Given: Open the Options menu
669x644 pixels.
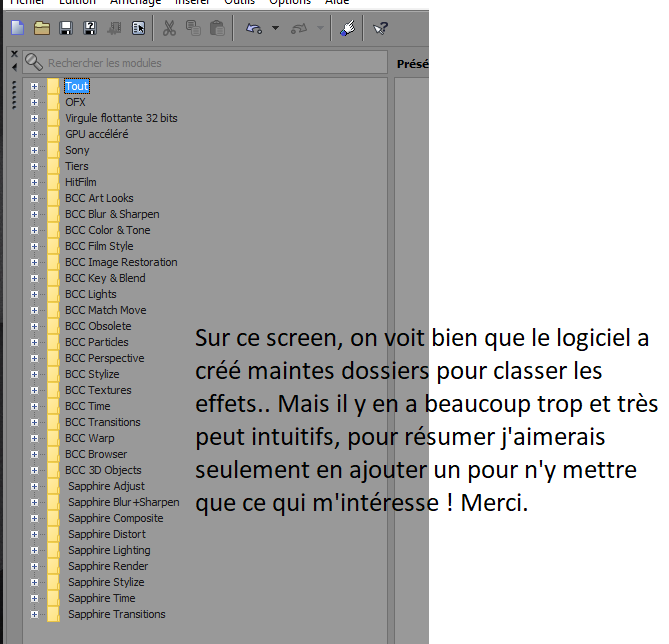Looking at the screenshot, I should [x=290, y=3].
